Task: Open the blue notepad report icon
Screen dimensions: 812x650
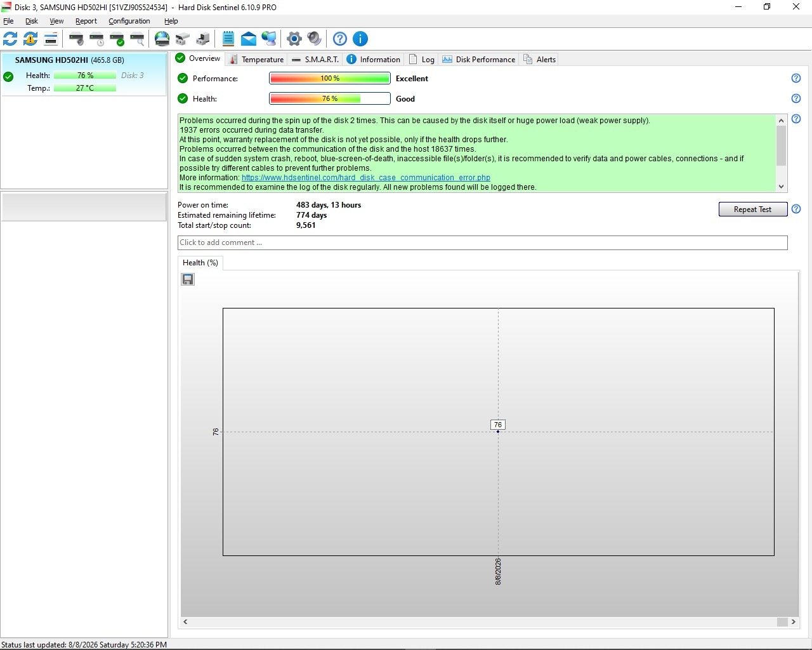Action: tap(228, 39)
